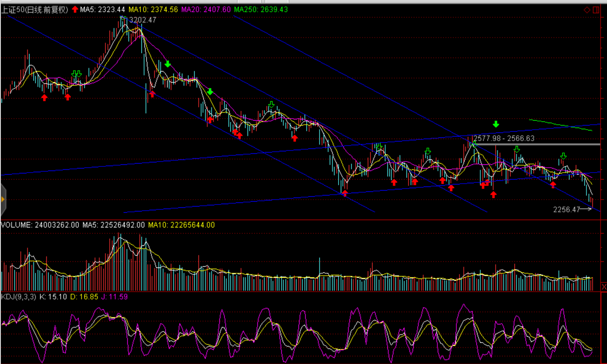The image size is (607, 364).
Task: Click the pair of hollow green arrows at left
Action: pyautogui.click(x=76, y=74)
